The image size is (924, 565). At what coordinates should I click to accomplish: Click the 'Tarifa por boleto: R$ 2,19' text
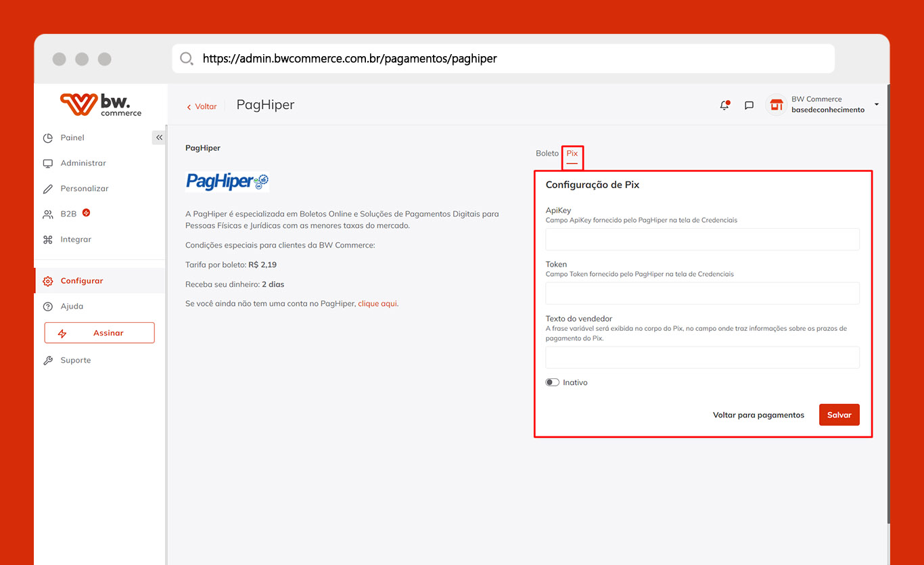pos(231,265)
